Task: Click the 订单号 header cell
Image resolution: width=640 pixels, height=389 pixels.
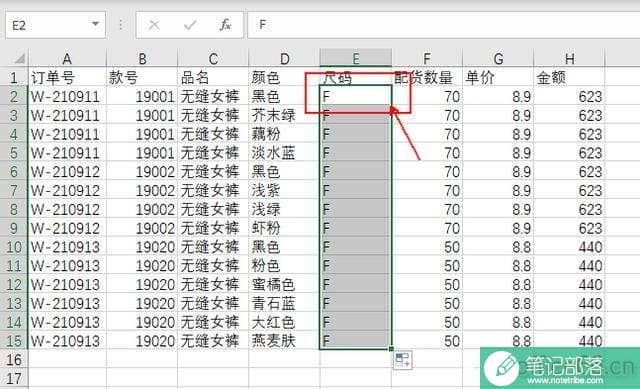Action: (67, 77)
